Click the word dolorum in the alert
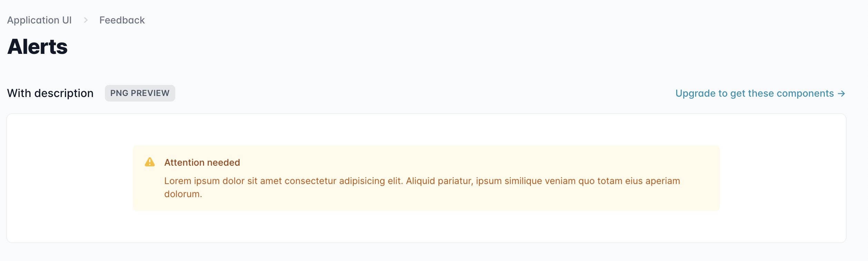Screen dimensions: 868x261 [183, 194]
